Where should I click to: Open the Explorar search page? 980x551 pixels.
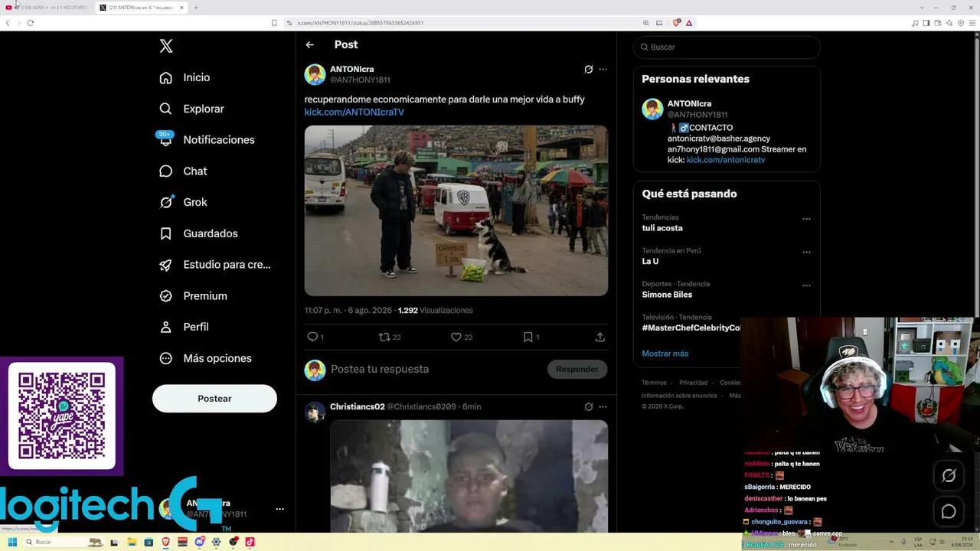click(191, 109)
